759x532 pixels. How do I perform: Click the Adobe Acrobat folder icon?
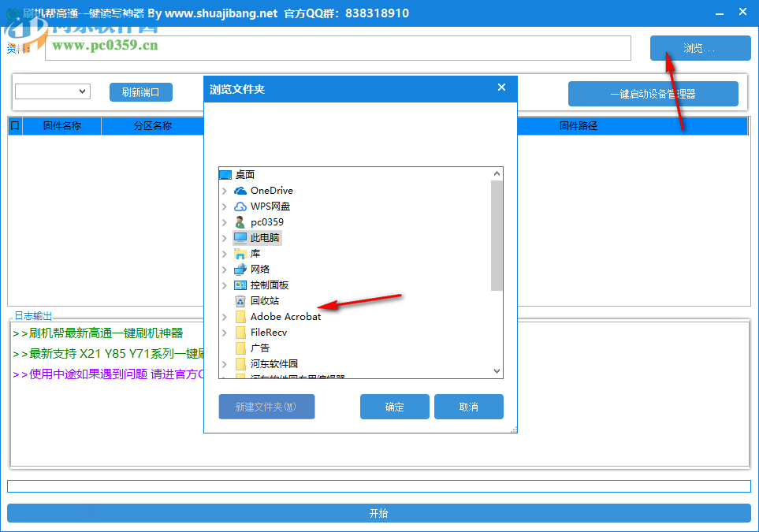tap(240, 317)
